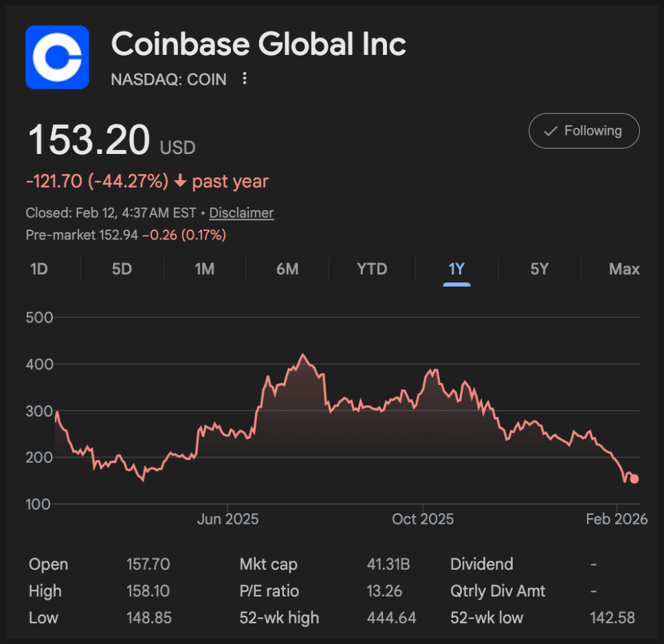The image size is (664, 644).
Task: Click the Coinbase logo icon
Action: click(x=57, y=57)
